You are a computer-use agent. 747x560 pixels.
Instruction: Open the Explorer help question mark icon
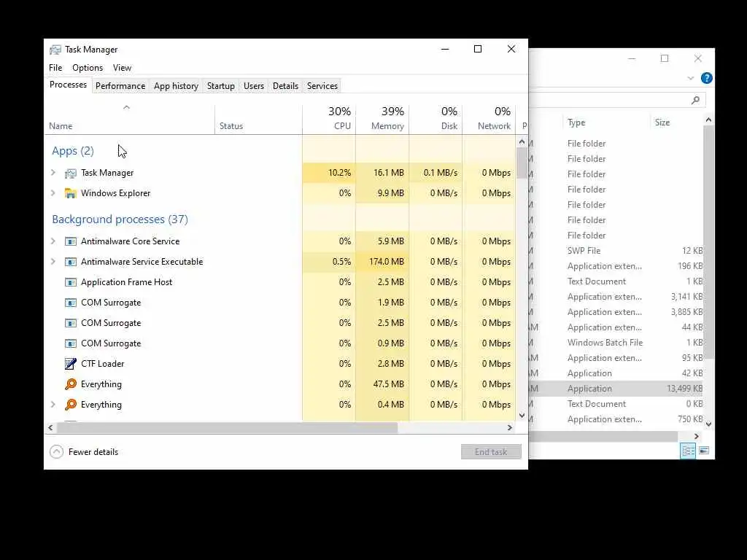coord(706,78)
